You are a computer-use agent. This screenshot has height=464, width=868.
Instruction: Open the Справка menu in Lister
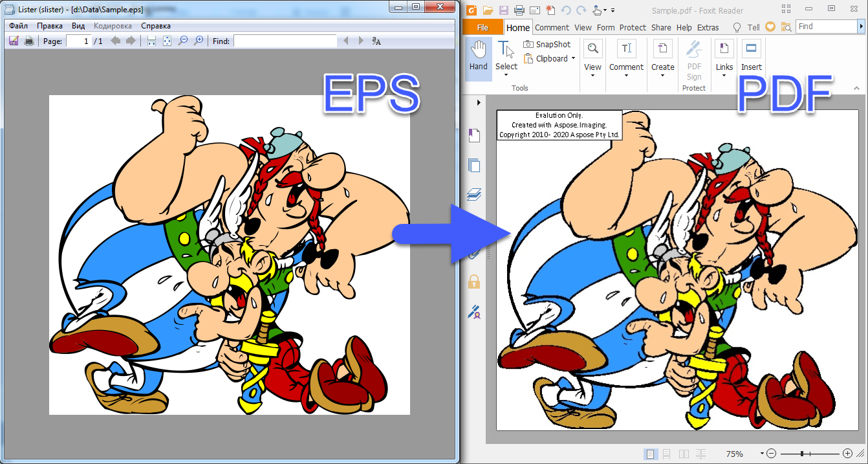coord(156,26)
